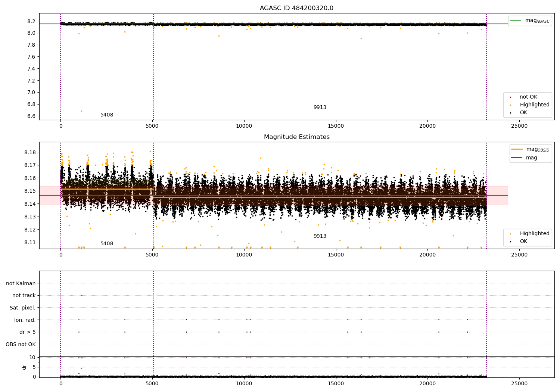Screen dimensions: 560x392
Task: Click the orange mag OBSID legend line
Action: [x=517, y=149]
